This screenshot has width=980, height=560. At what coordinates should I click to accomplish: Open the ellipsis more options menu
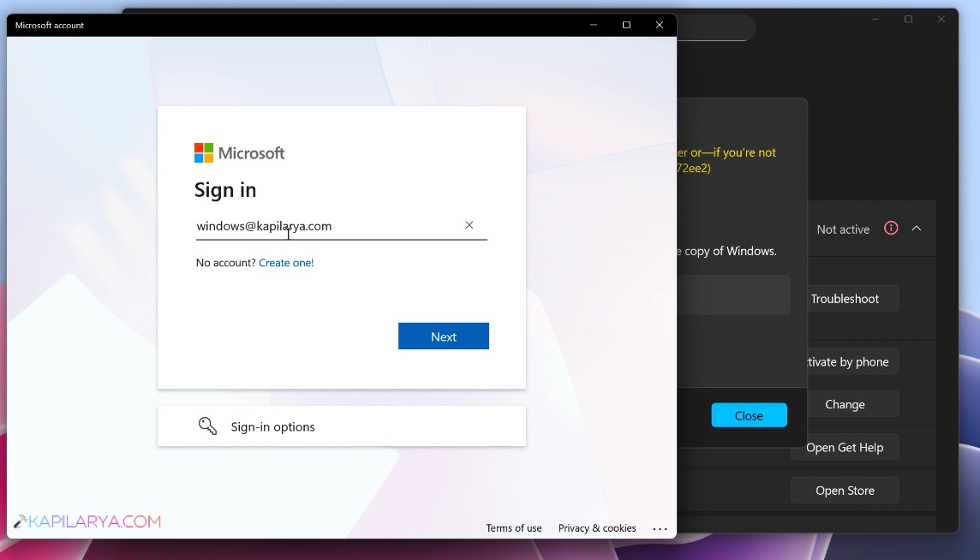click(660, 528)
